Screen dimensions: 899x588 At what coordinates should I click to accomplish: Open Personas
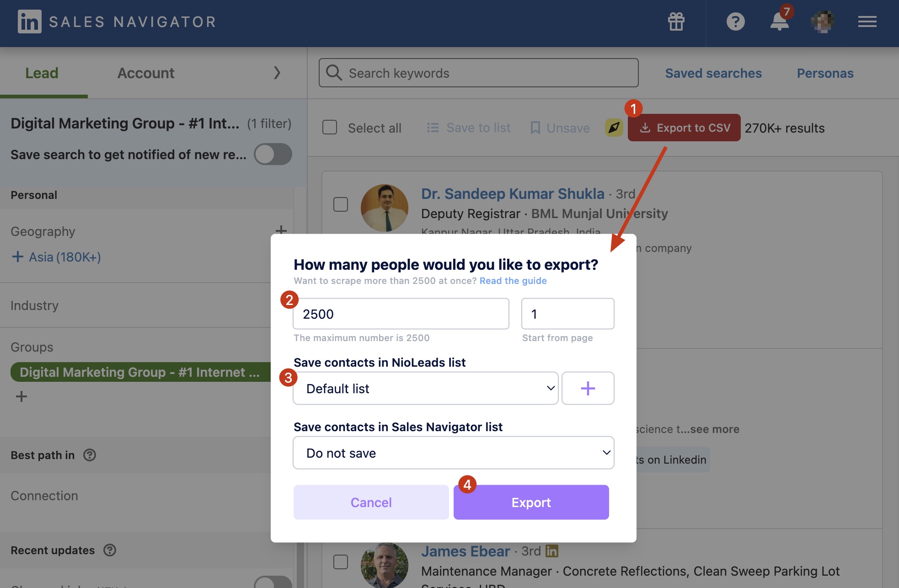(825, 73)
